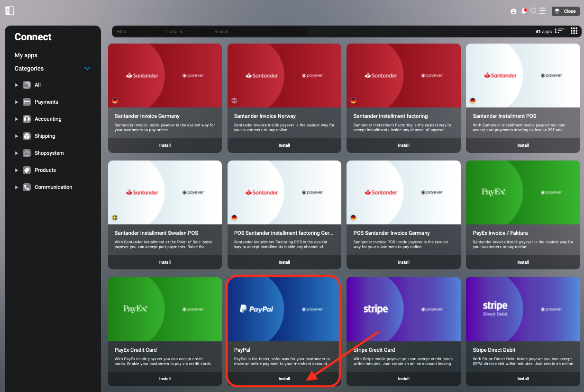Open the hamburger menu icon
The image size is (584, 392).
pos(542,11)
